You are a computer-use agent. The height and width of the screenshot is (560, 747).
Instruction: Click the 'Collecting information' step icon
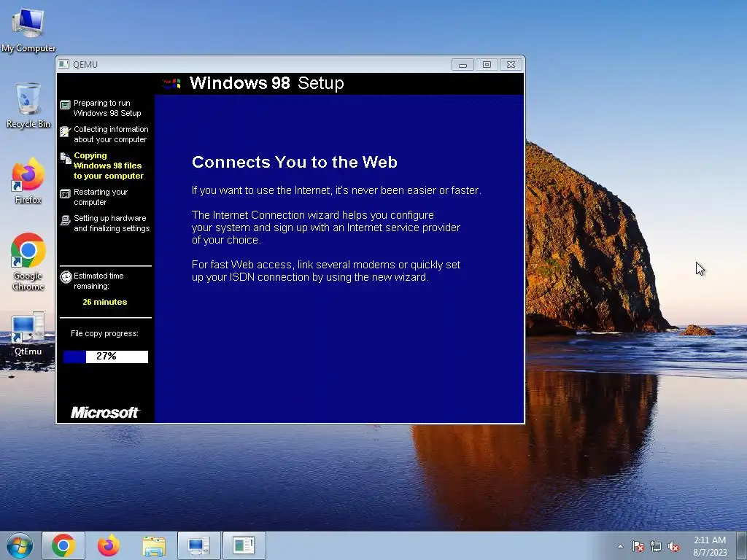click(65, 131)
